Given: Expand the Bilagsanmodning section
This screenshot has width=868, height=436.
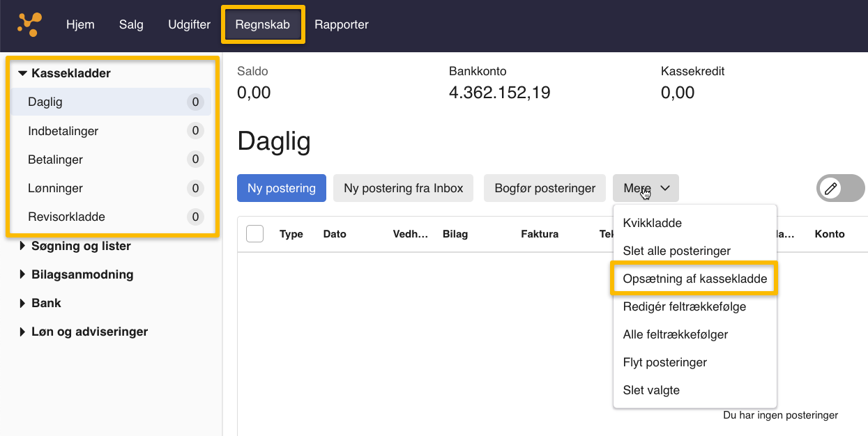Looking at the screenshot, I should (82, 274).
